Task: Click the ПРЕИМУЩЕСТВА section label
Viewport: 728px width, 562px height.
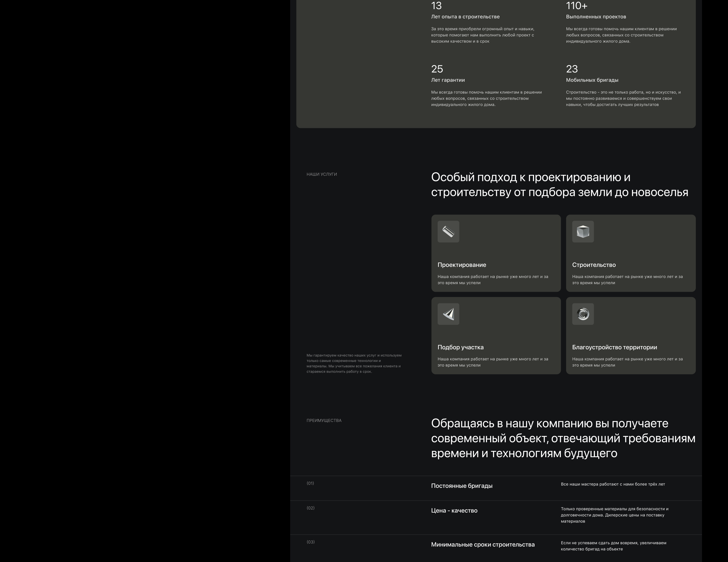Action: tap(324, 420)
